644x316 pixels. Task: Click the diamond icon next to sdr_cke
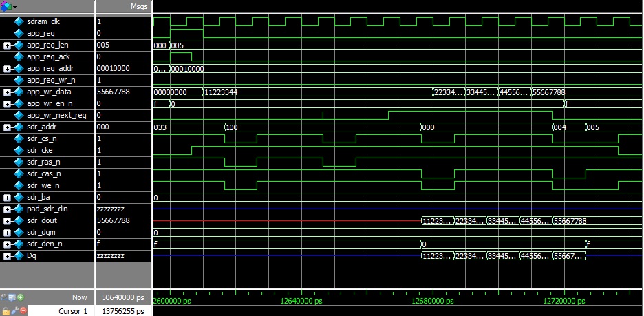[x=19, y=150]
